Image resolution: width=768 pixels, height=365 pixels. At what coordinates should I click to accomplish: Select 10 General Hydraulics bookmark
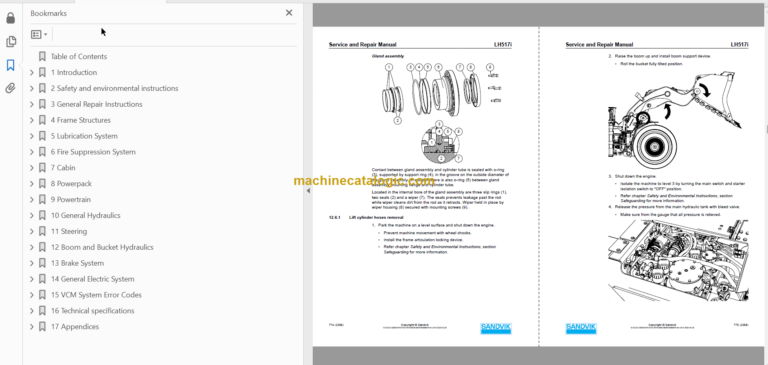[86, 216]
